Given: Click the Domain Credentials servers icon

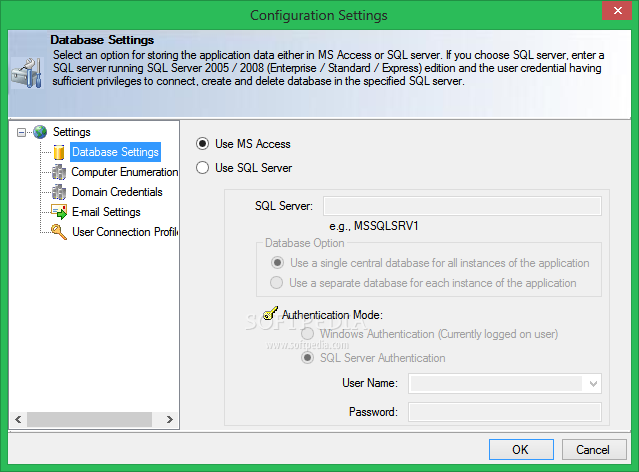Looking at the screenshot, I should (x=59, y=192).
